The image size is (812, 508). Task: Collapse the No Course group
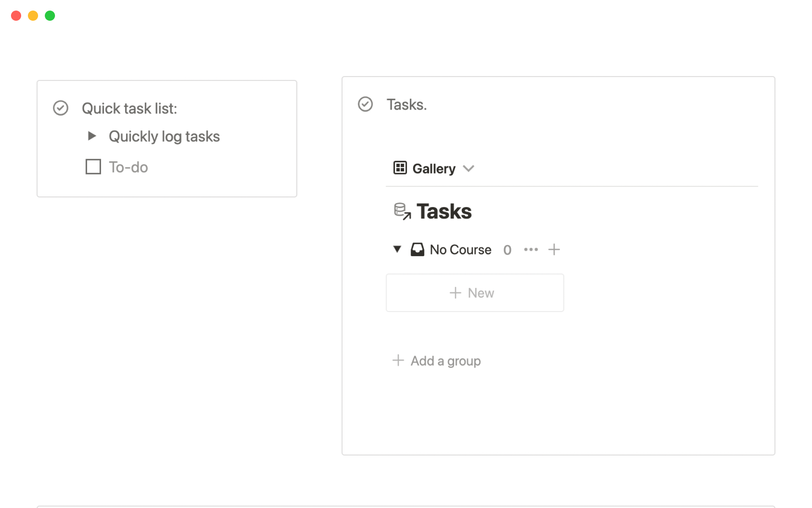[397, 249]
